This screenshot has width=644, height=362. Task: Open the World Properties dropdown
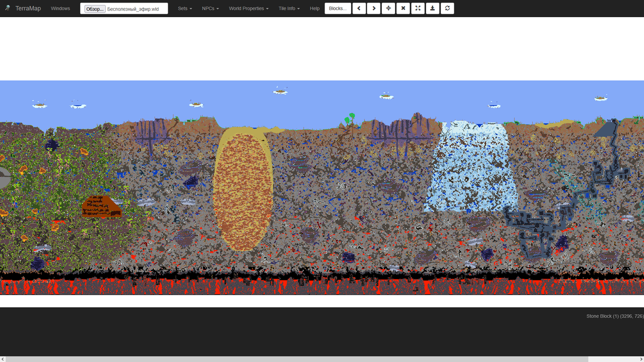pos(249,9)
